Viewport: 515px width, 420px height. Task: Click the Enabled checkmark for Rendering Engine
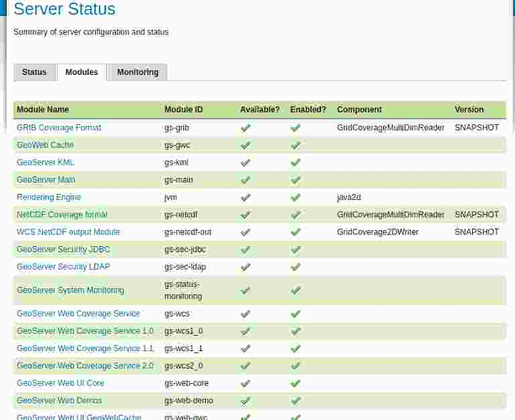(x=296, y=197)
